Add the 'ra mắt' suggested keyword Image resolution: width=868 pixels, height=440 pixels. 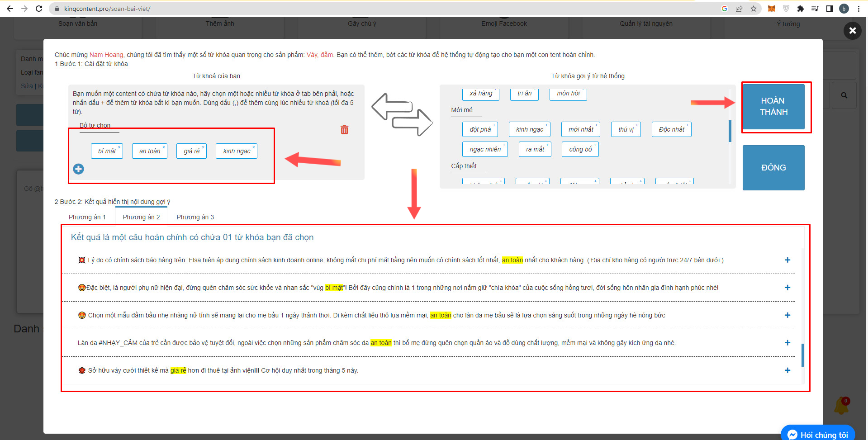coord(535,149)
